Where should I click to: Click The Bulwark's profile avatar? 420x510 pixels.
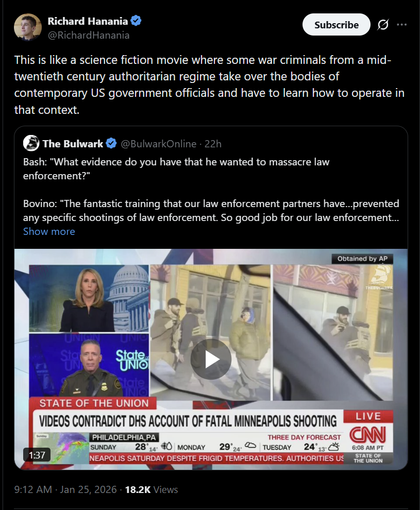pos(31,143)
